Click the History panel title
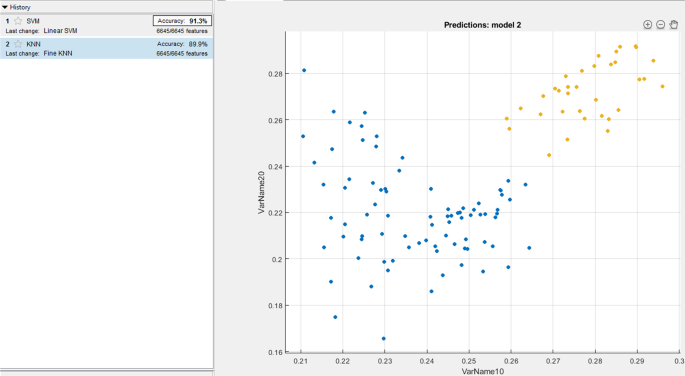This screenshot has width=685, height=376. pos(20,7)
